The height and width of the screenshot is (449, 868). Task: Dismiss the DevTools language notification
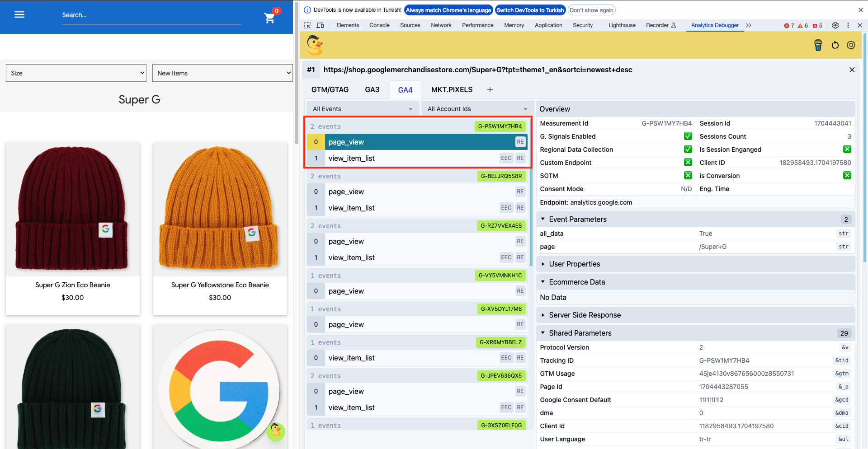[860, 10]
